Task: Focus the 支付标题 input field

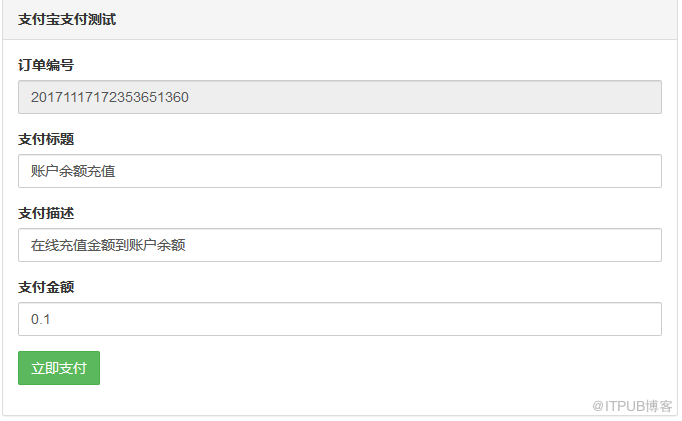Action: 340,171
